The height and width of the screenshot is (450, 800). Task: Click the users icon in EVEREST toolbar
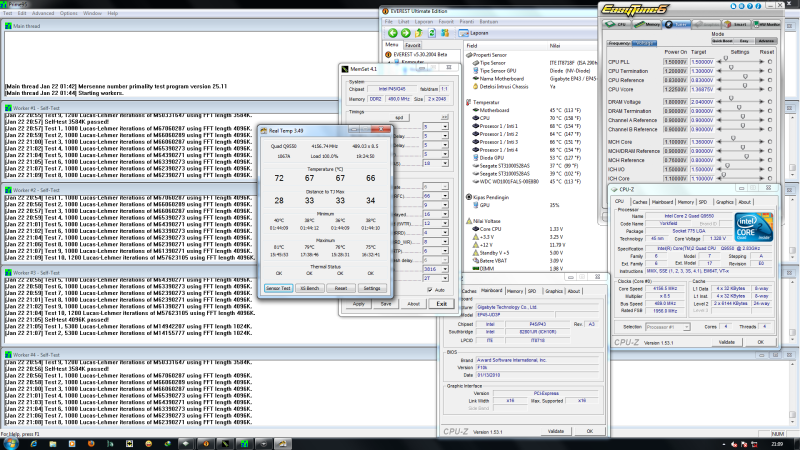[x=445, y=33]
